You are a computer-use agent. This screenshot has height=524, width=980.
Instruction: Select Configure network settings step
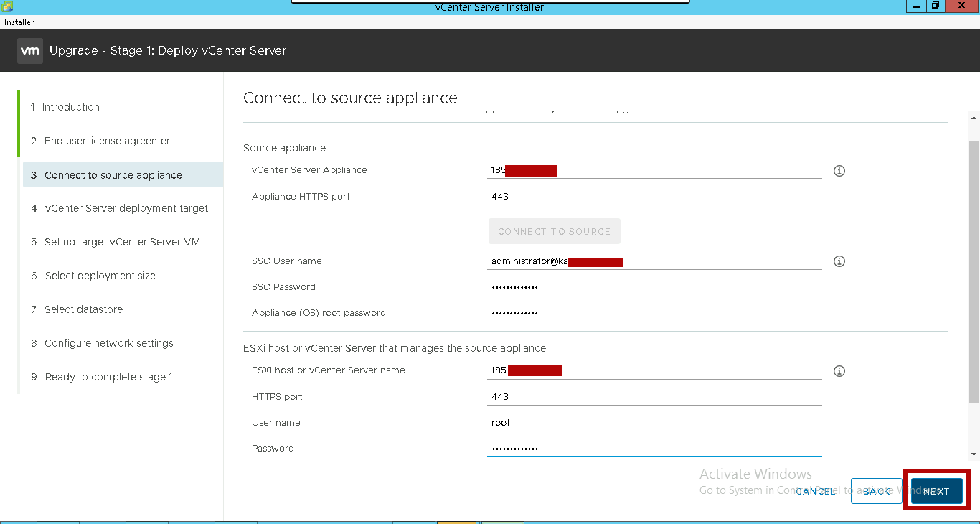click(x=102, y=343)
